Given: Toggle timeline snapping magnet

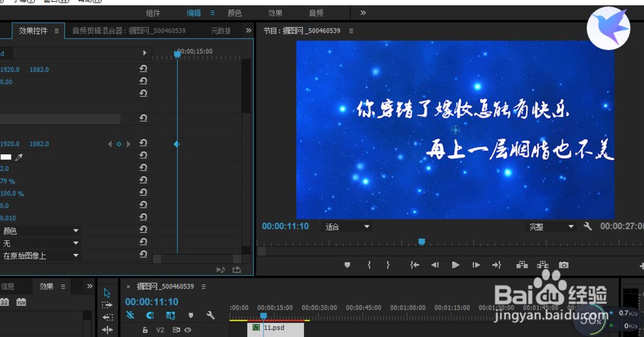Looking at the screenshot, I should [150, 315].
